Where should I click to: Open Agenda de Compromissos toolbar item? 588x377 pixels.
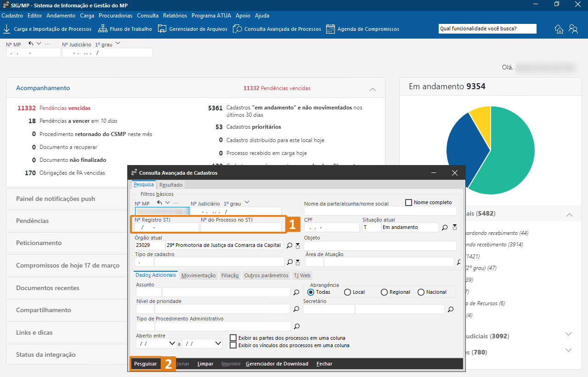pyautogui.click(x=362, y=29)
